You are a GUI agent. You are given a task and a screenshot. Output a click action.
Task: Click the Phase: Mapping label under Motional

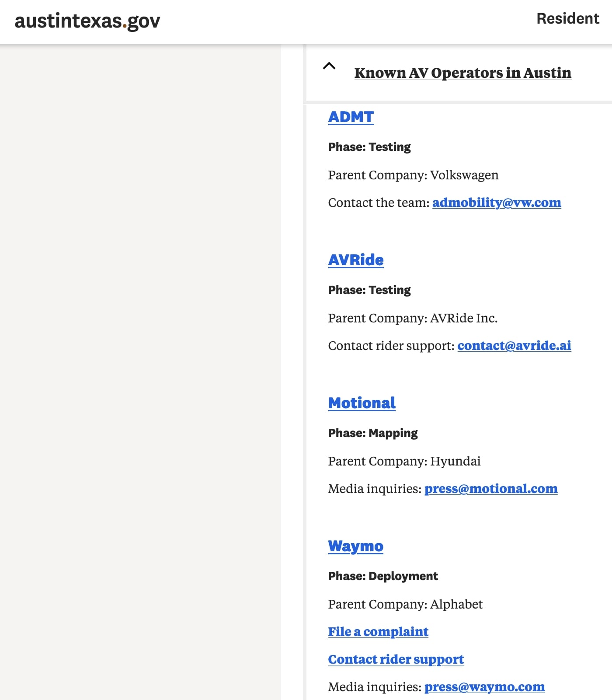(x=373, y=433)
